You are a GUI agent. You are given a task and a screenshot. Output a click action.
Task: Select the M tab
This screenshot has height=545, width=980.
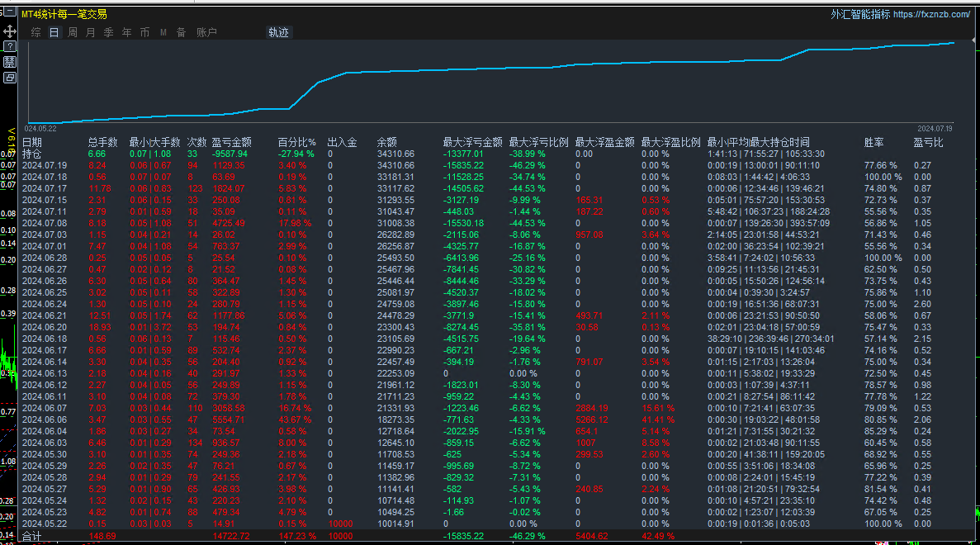163,32
